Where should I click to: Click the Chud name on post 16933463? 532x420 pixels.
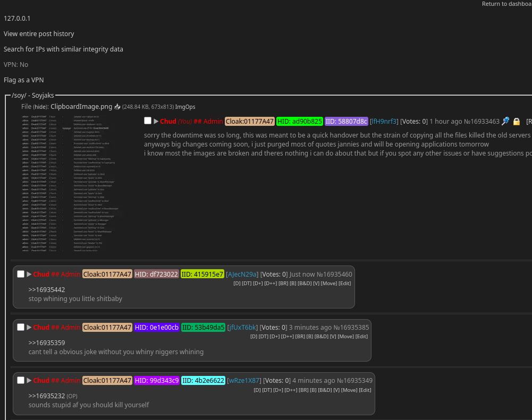[x=168, y=122]
